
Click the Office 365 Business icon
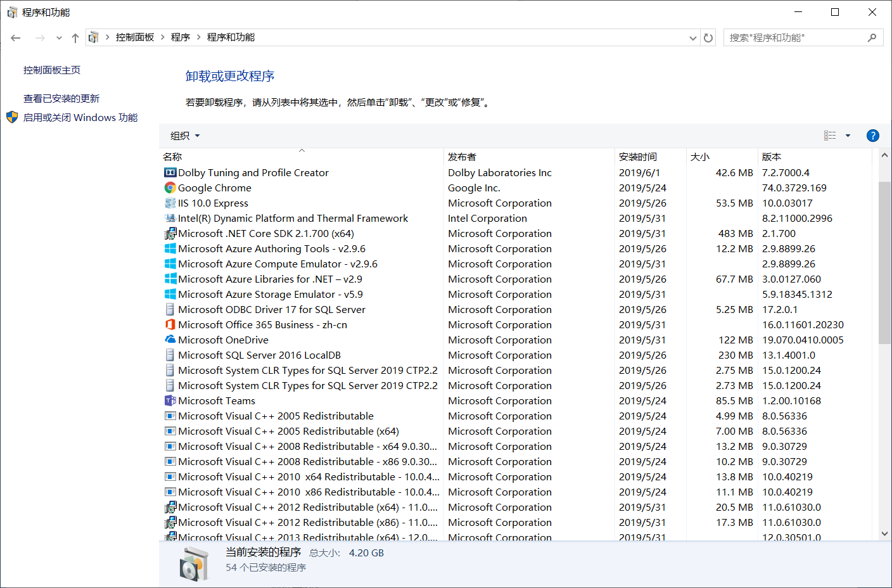170,324
